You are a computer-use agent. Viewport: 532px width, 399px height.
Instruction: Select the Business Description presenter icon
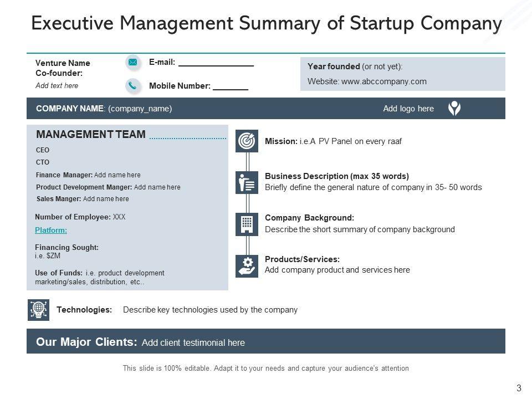[247, 182]
